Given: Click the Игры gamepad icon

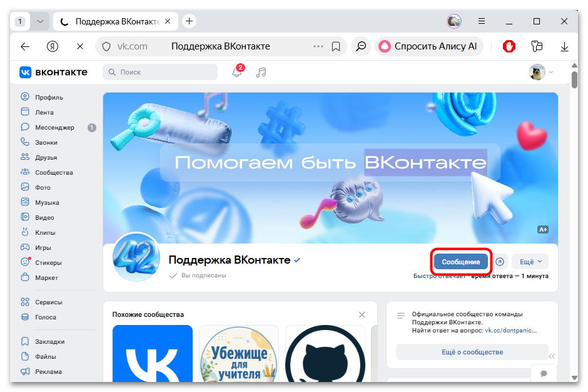Looking at the screenshot, I should click(25, 247).
